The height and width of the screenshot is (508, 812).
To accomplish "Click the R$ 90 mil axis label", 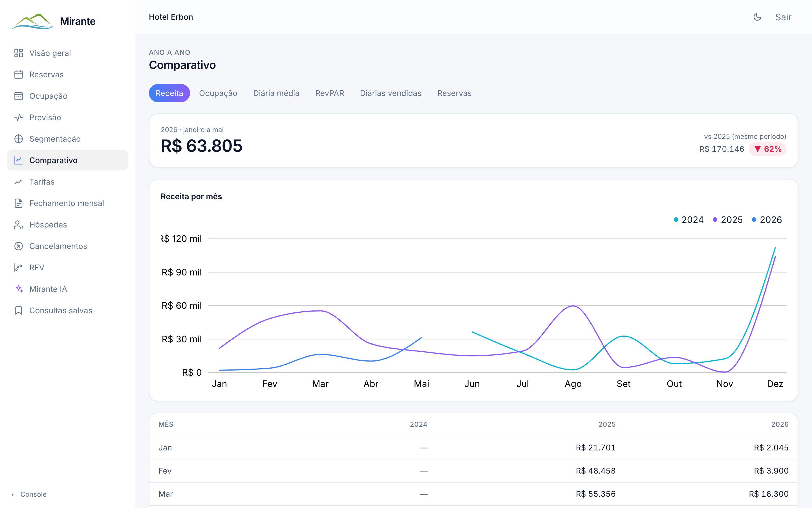I will [x=182, y=272].
